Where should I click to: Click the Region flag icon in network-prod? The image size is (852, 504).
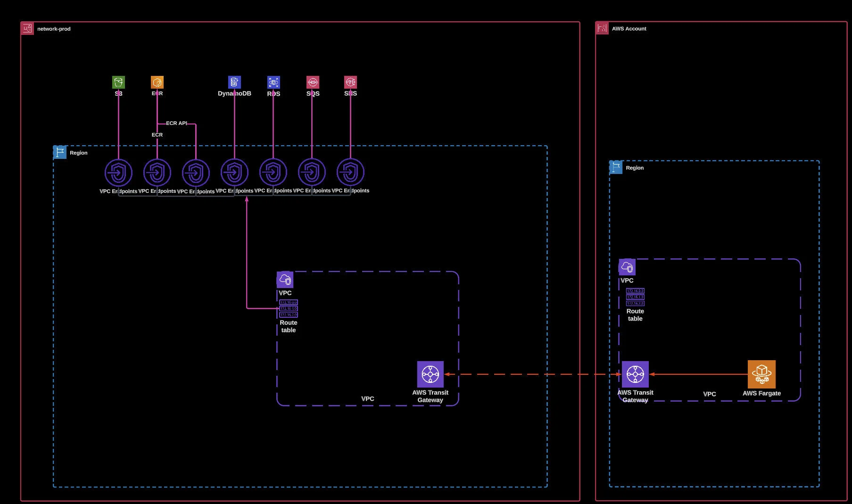tap(60, 152)
